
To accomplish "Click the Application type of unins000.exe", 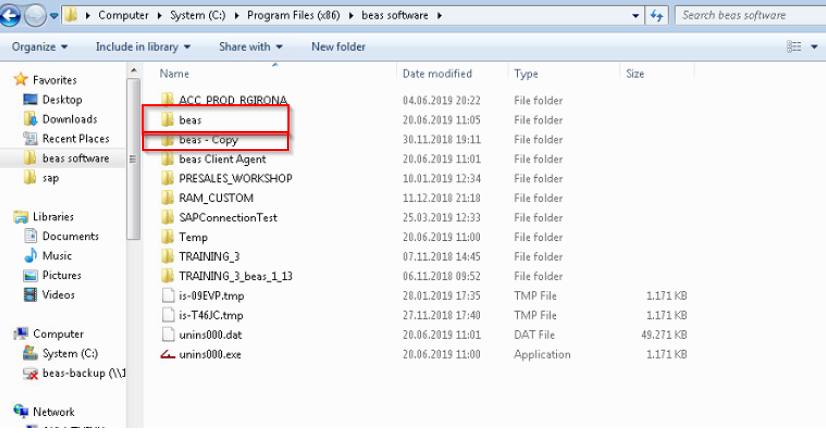I will 542,354.
